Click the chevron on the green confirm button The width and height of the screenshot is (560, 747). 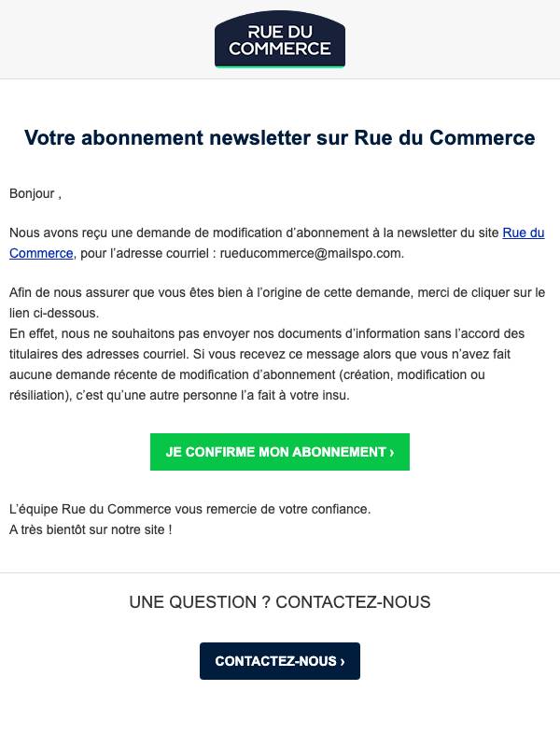click(392, 453)
